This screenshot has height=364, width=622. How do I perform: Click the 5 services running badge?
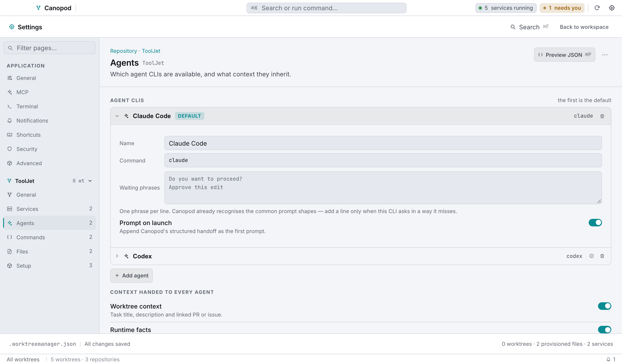pos(506,8)
